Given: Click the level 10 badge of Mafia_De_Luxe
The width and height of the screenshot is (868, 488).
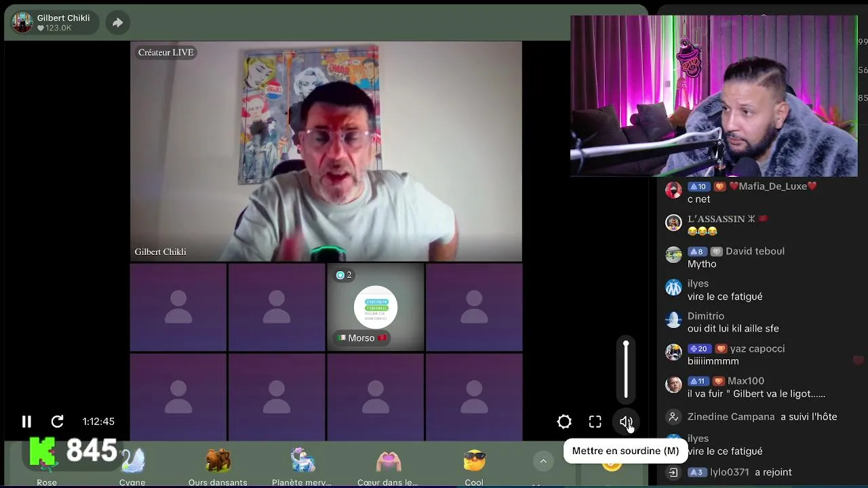Looking at the screenshot, I should (698, 186).
